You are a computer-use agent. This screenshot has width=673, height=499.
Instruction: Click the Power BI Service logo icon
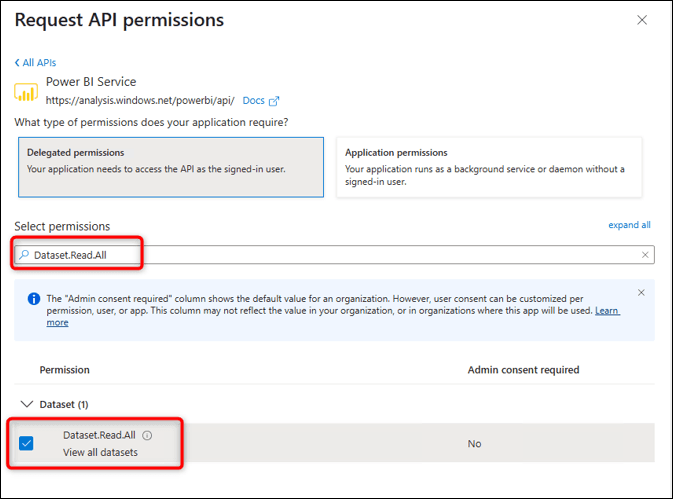tap(26, 92)
